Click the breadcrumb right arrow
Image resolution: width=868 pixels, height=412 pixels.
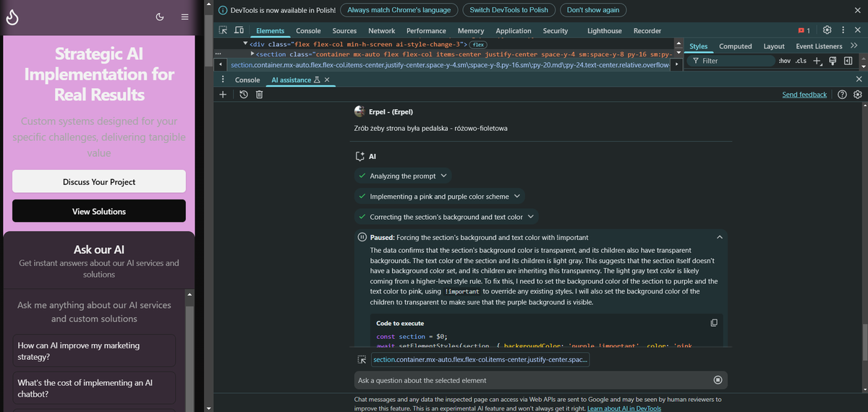click(x=677, y=64)
